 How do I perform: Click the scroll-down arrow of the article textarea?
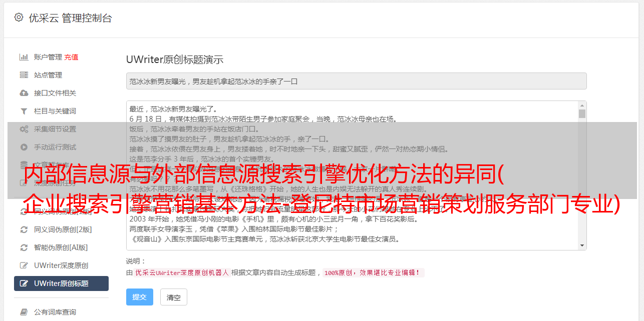click(582, 245)
